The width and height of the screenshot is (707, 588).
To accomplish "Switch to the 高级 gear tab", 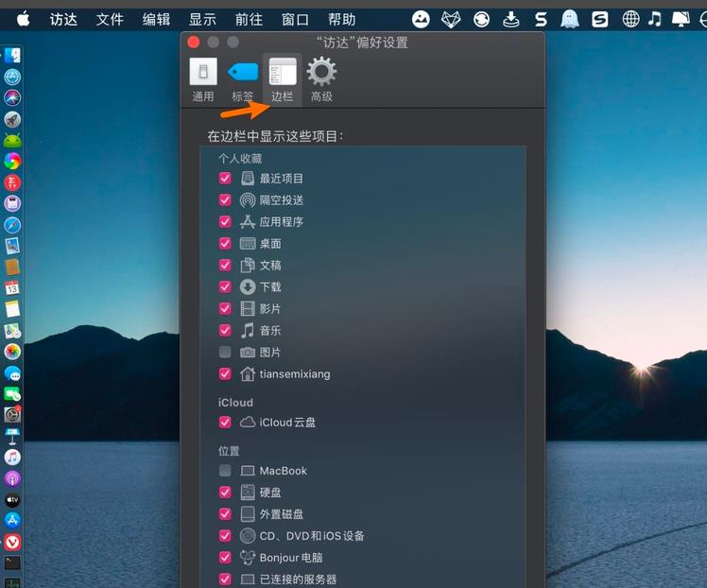I will click(321, 79).
